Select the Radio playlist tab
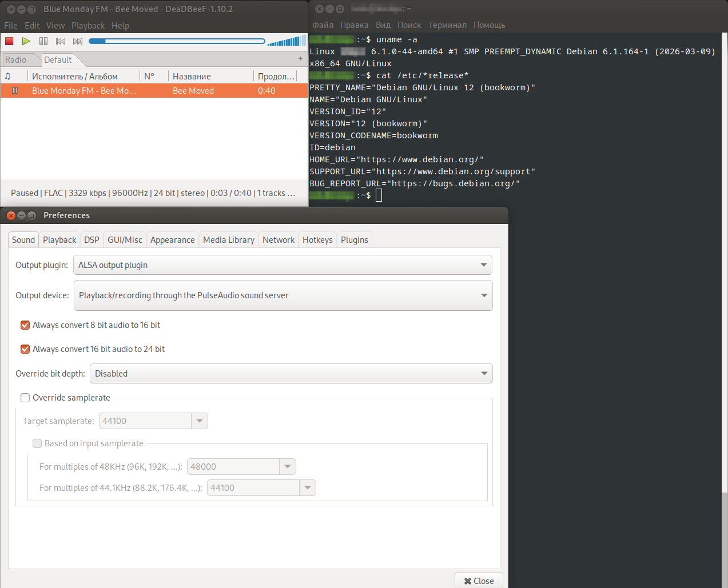Viewport: 728px width, 588px height. pyautogui.click(x=16, y=60)
